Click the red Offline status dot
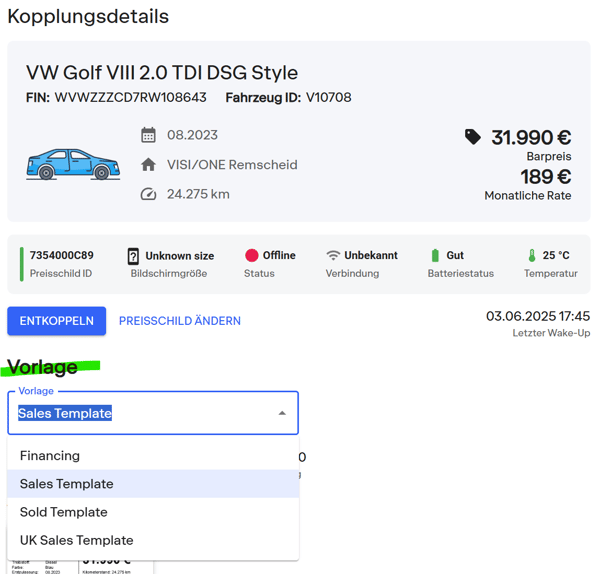Screen dimensions: 600x574 point(251,255)
